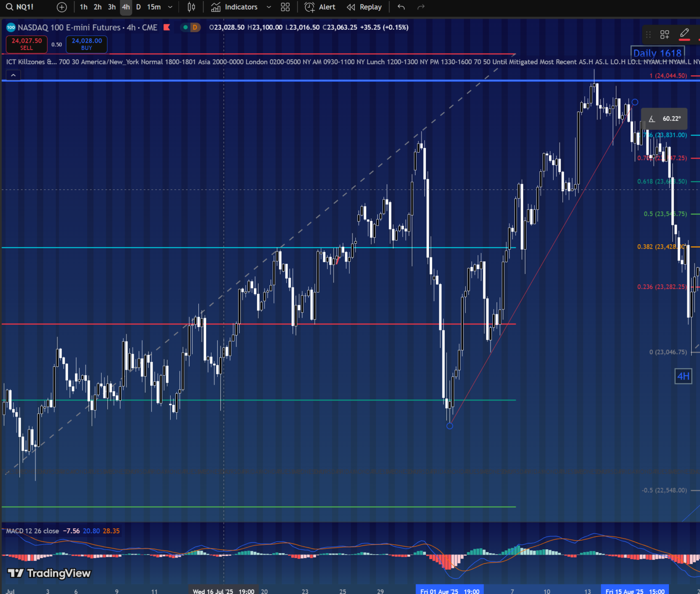Collapse the indicator legend with chevron
This screenshot has width=700, height=594.
[x=13, y=75]
